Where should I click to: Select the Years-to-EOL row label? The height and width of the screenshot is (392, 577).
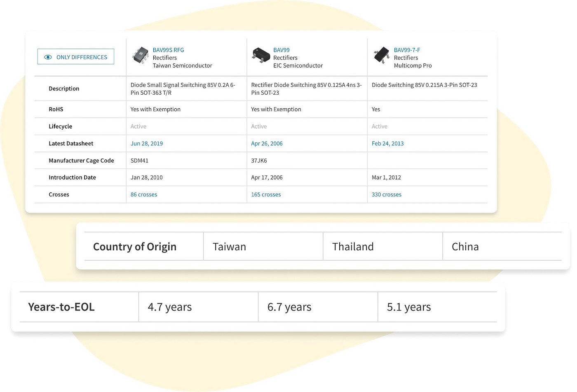pos(61,307)
